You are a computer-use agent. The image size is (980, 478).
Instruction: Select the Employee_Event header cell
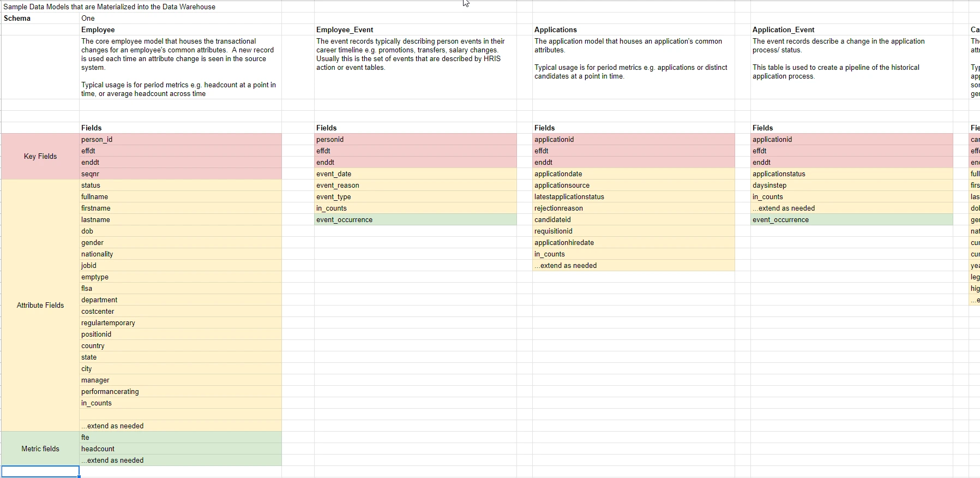click(x=416, y=29)
